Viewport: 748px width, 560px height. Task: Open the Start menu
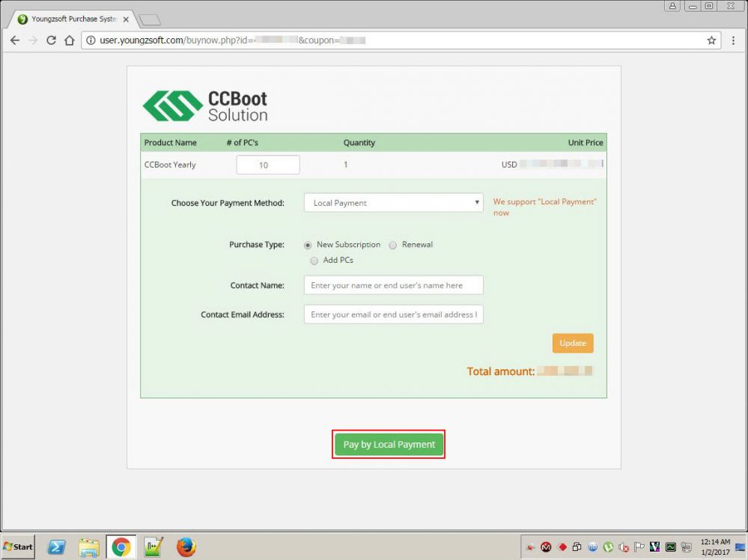[x=16, y=547]
